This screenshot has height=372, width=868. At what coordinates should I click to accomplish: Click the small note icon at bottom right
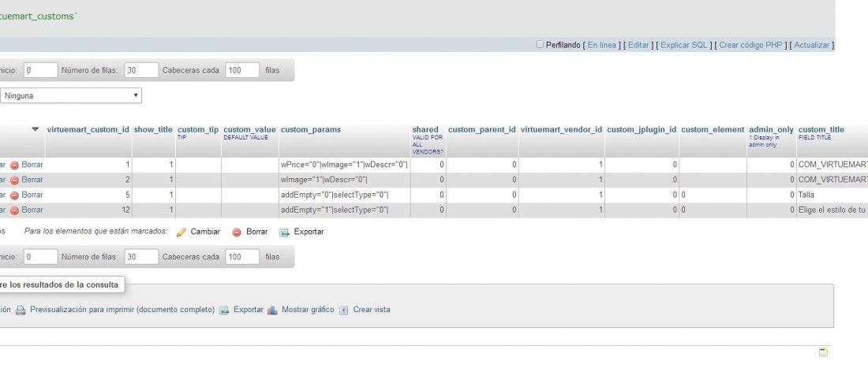823,352
